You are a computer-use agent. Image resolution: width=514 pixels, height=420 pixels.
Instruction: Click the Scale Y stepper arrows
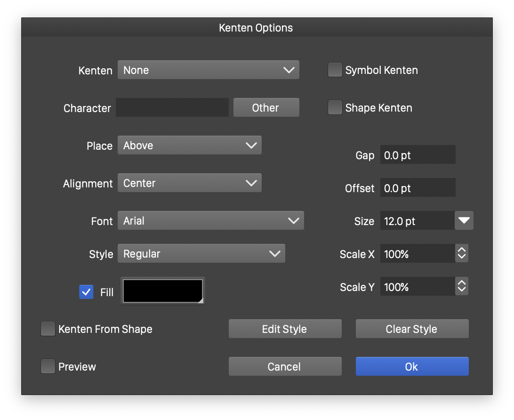462,287
